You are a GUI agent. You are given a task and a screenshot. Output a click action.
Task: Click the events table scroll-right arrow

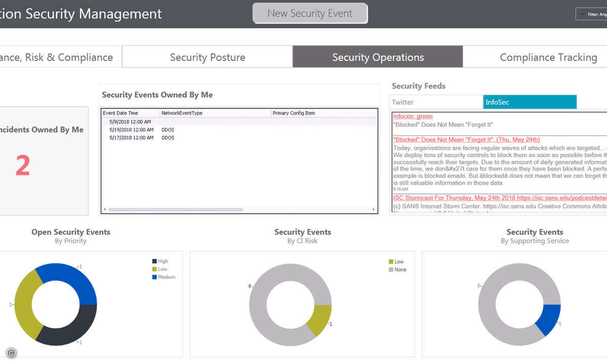tap(374, 209)
